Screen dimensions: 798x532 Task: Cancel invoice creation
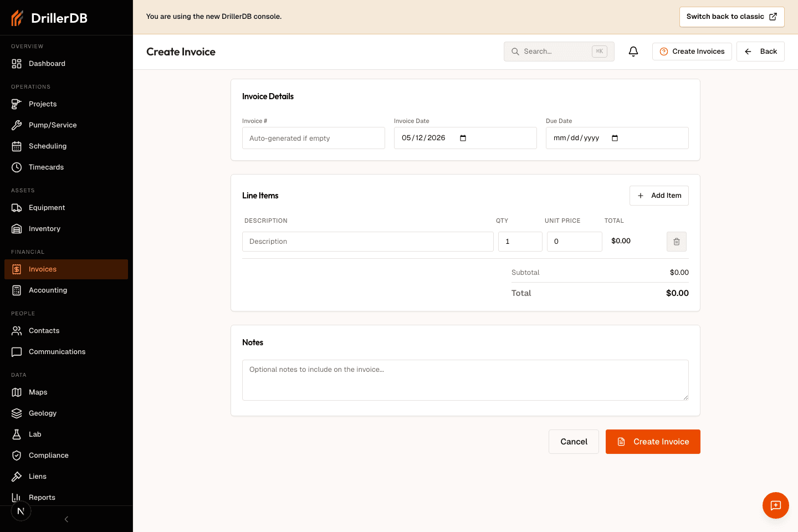574,442
